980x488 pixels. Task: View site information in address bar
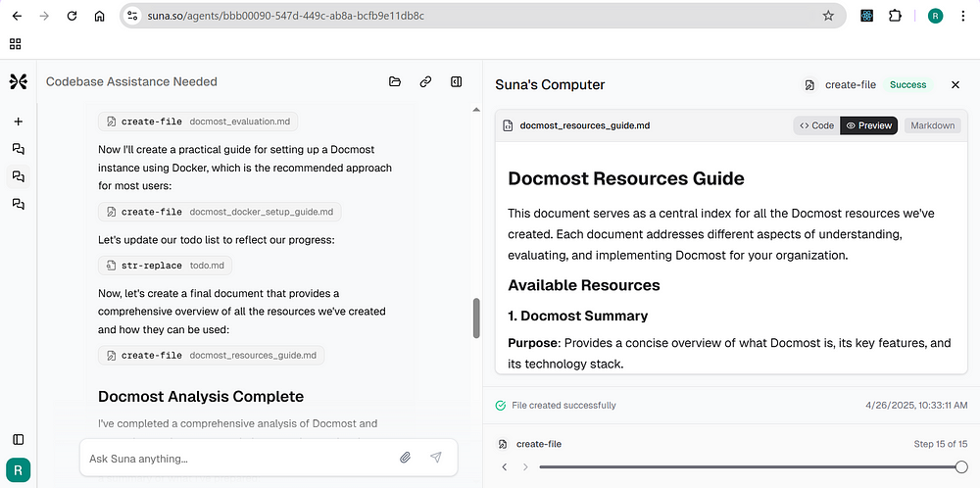(132, 17)
